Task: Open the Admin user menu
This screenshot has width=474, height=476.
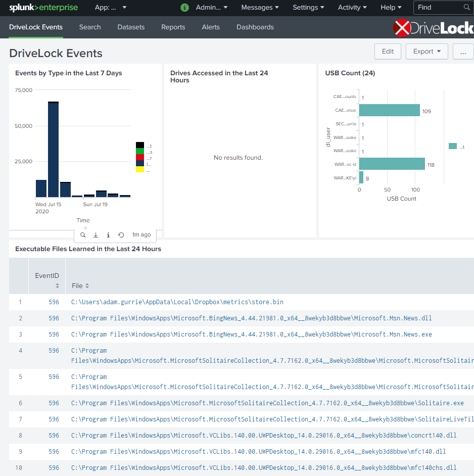Action: click(212, 8)
